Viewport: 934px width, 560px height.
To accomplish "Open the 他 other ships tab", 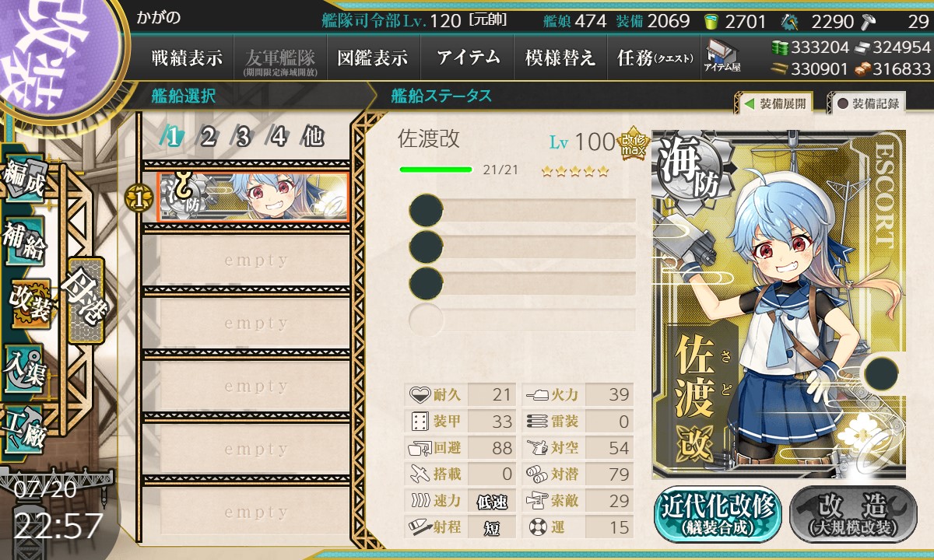I will [313, 137].
